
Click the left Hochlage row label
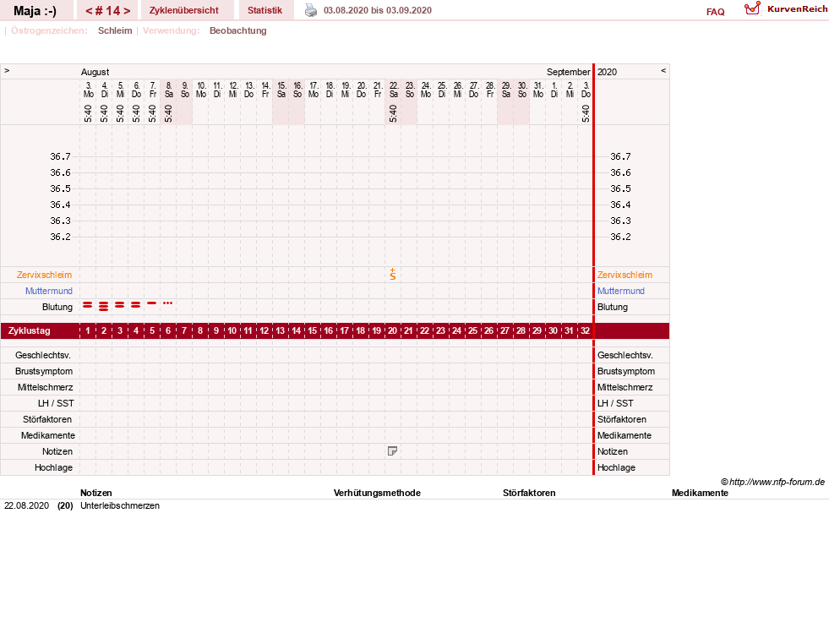point(53,467)
